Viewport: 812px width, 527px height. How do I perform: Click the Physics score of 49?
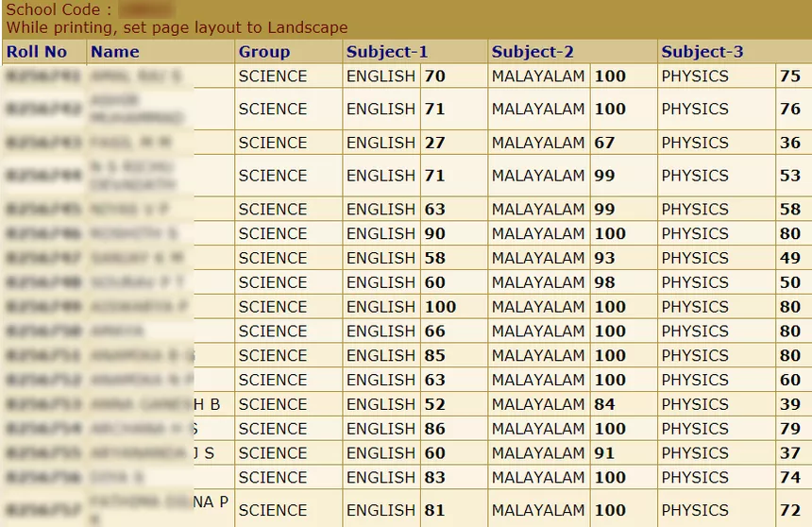pos(790,258)
